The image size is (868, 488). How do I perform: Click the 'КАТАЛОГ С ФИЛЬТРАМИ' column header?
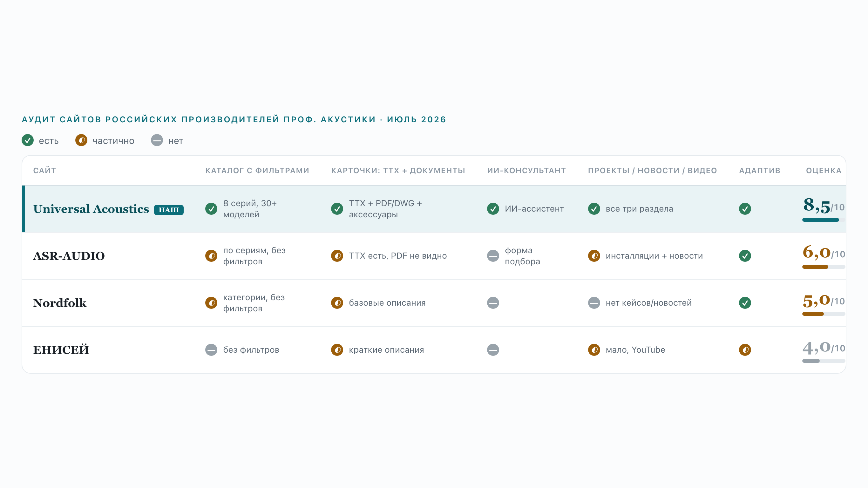(257, 171)
